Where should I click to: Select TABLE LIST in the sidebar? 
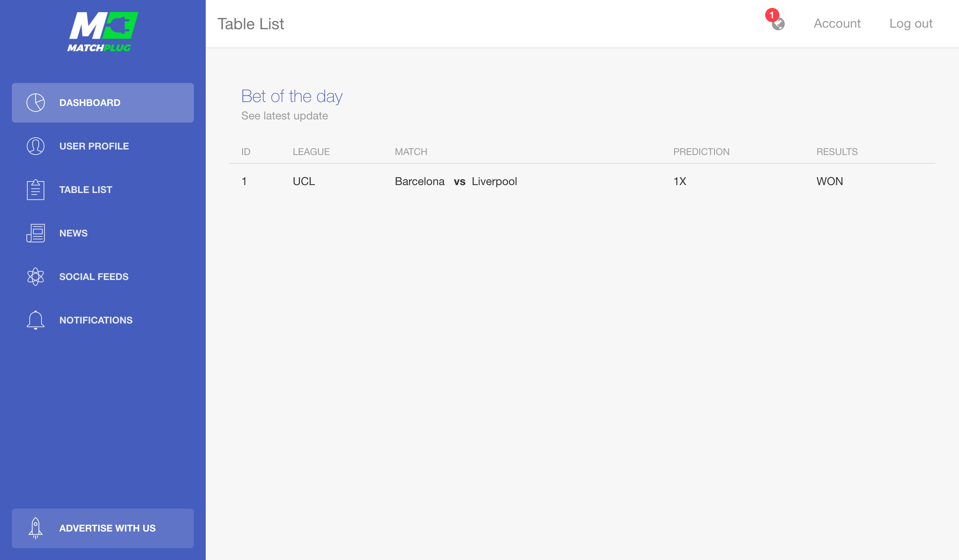click(103, 190)
